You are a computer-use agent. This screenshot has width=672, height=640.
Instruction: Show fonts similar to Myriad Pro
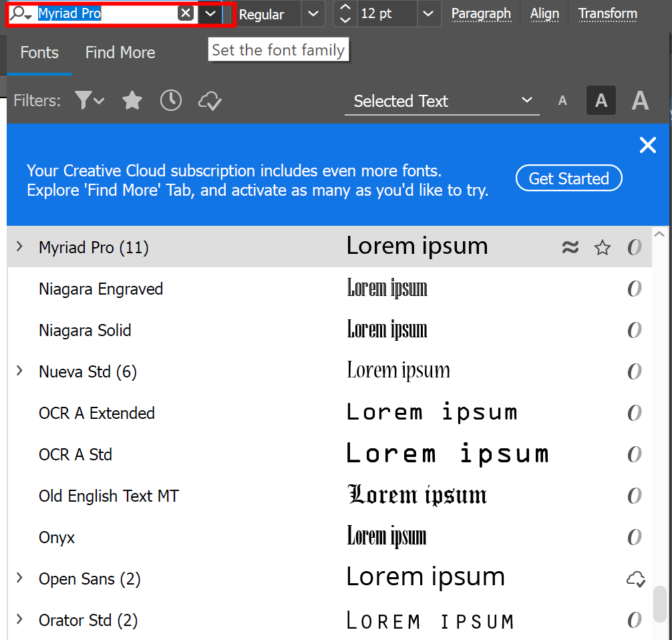pos(570,247)
